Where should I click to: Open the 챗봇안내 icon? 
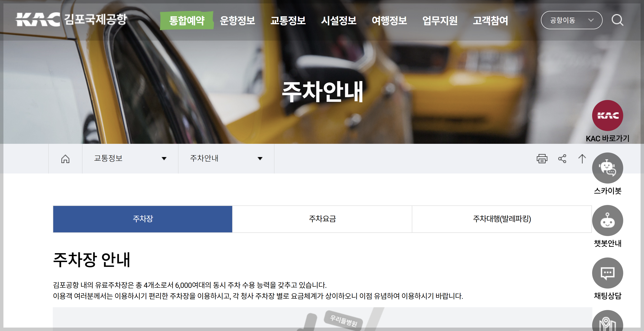tap(607, 221)
